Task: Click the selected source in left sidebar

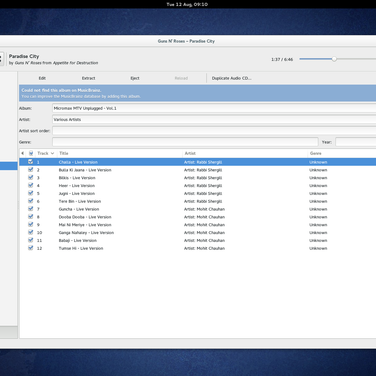Action: point(9,166)
